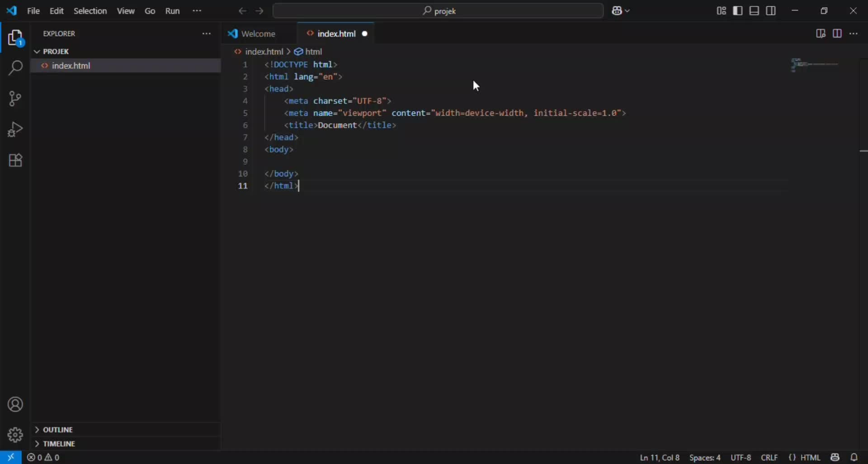
Task: Change indentation via Spaces: 4
Action: 705,458
